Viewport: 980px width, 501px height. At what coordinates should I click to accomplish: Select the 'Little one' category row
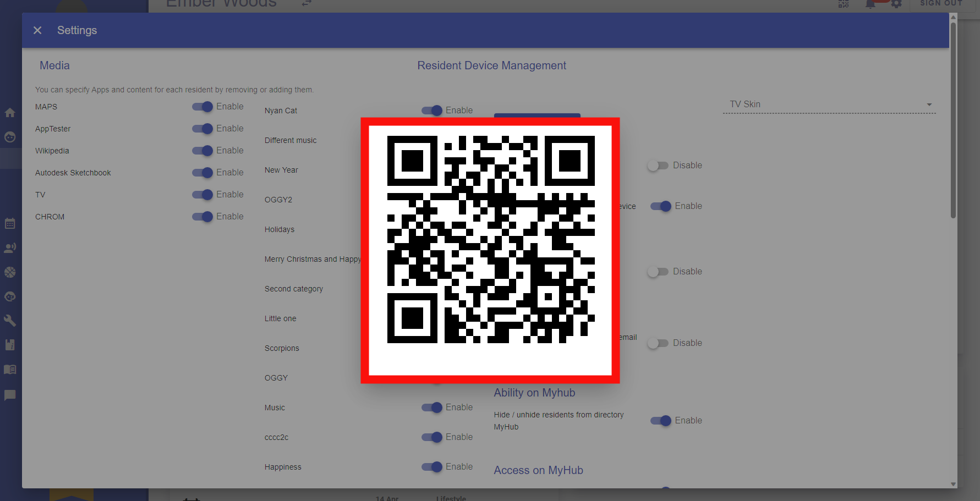pyautogui.click(x=281, y=318)
